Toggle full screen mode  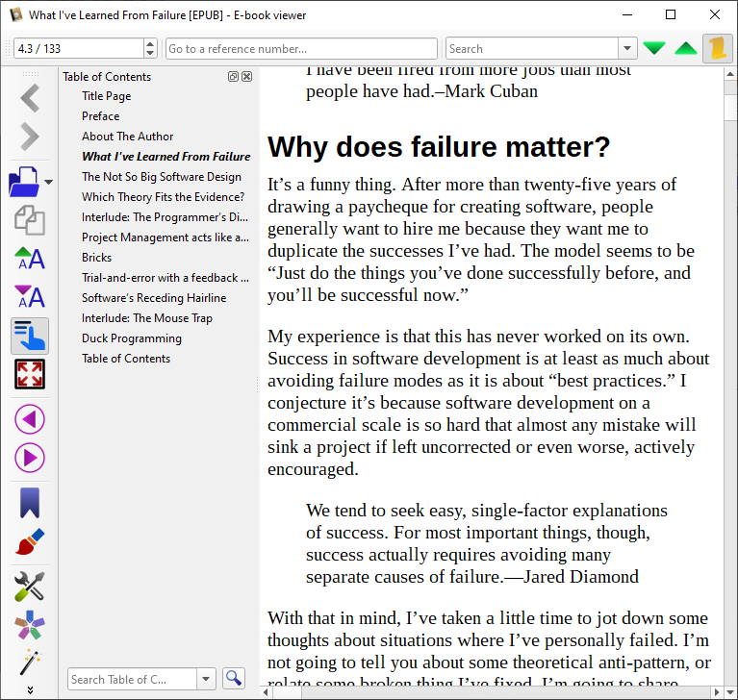[30, 374]
